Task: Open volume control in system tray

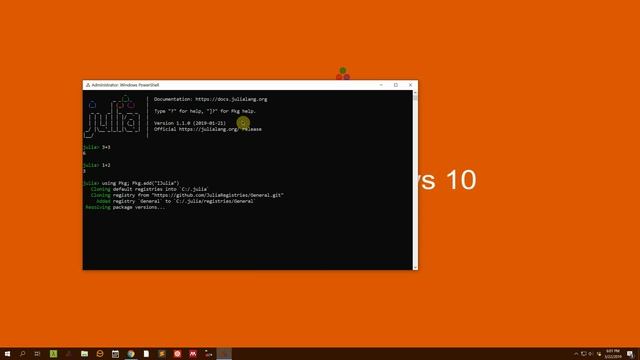Action: (x=591, y=354)
